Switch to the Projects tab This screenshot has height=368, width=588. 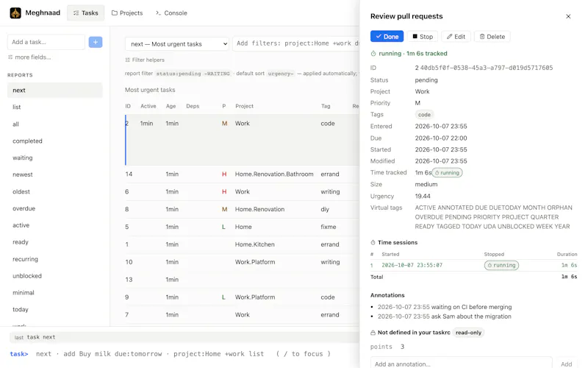(127, 13)
